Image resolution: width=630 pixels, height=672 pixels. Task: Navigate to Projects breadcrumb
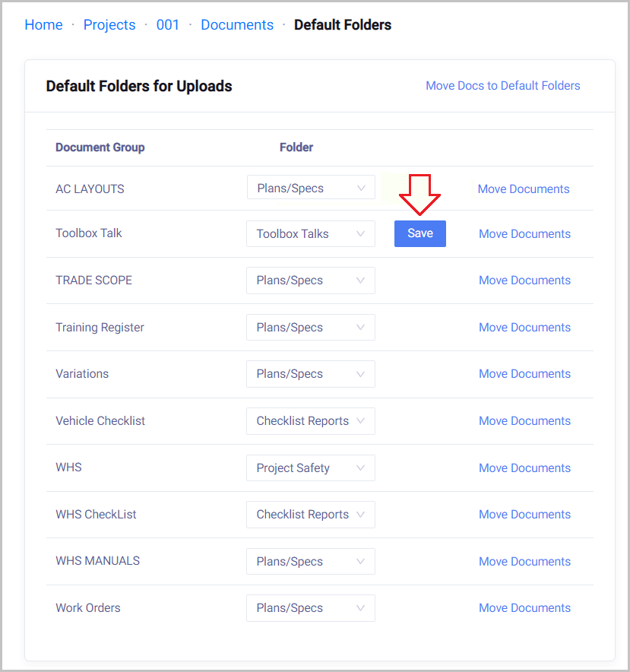[109, 25]
